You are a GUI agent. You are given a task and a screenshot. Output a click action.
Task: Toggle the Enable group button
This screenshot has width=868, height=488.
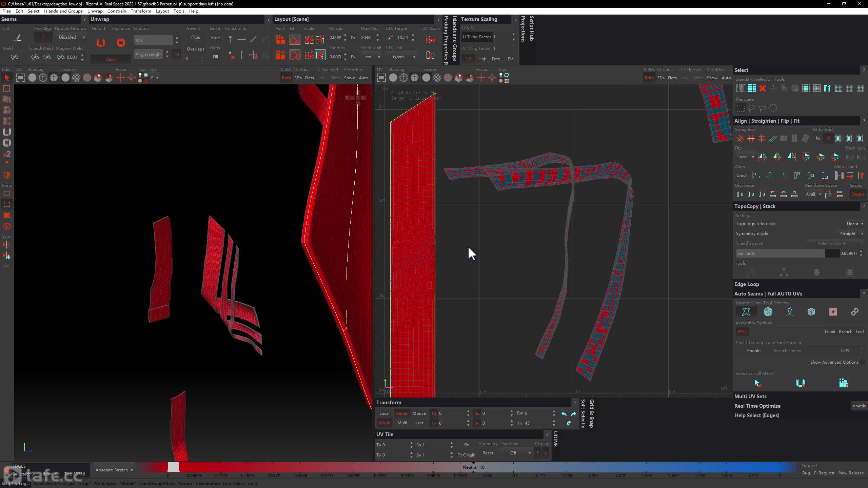858,194
